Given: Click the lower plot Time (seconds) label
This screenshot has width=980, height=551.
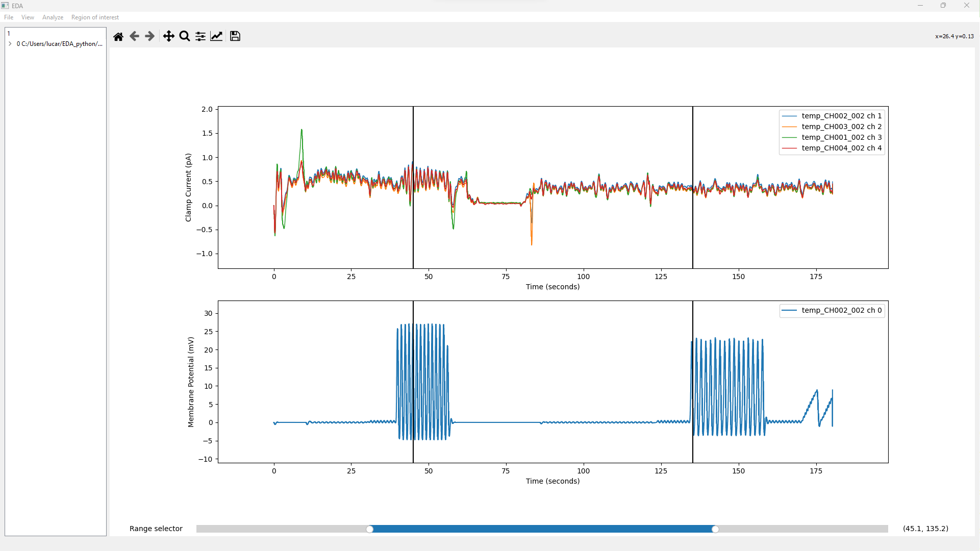Looking at the screenshot, I should tap(552, 481).
